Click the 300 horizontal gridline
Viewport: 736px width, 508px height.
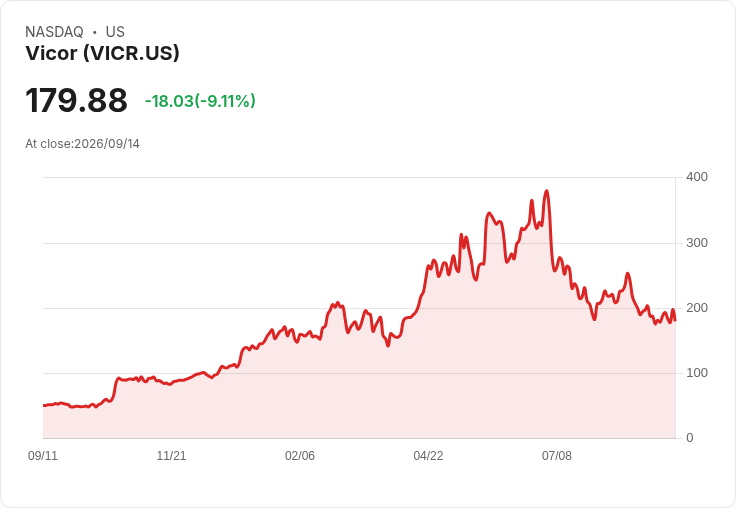click(360, 243)
